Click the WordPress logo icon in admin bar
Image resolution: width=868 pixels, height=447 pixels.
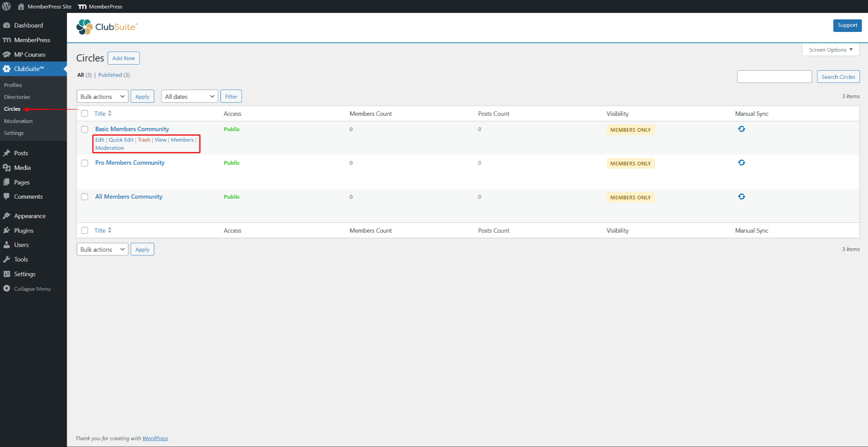(x=6, y=6)
